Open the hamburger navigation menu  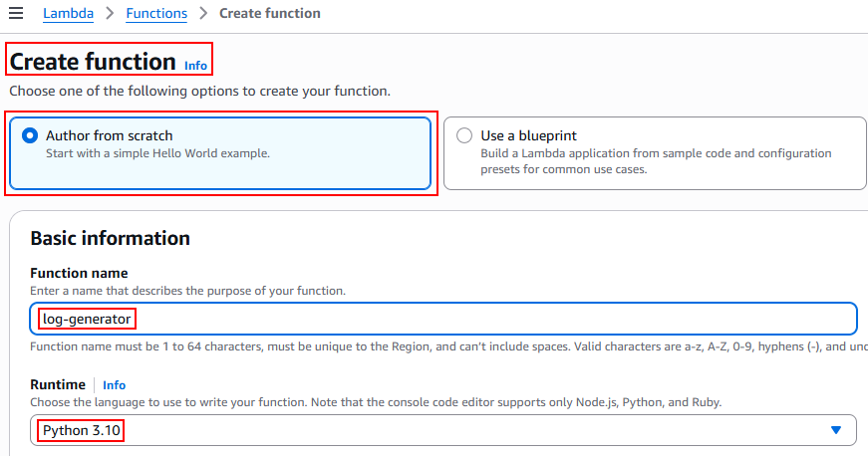point(16,13)
